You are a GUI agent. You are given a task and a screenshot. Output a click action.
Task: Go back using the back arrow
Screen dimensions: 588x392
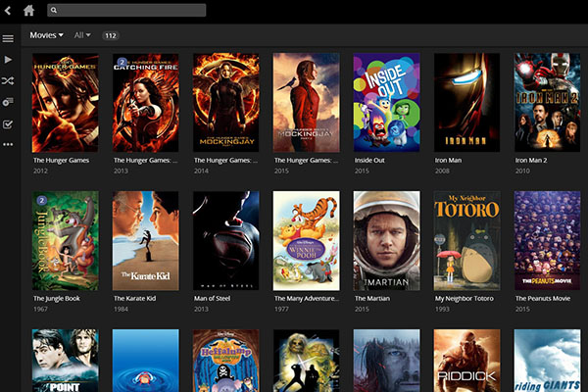click(8, 11)
